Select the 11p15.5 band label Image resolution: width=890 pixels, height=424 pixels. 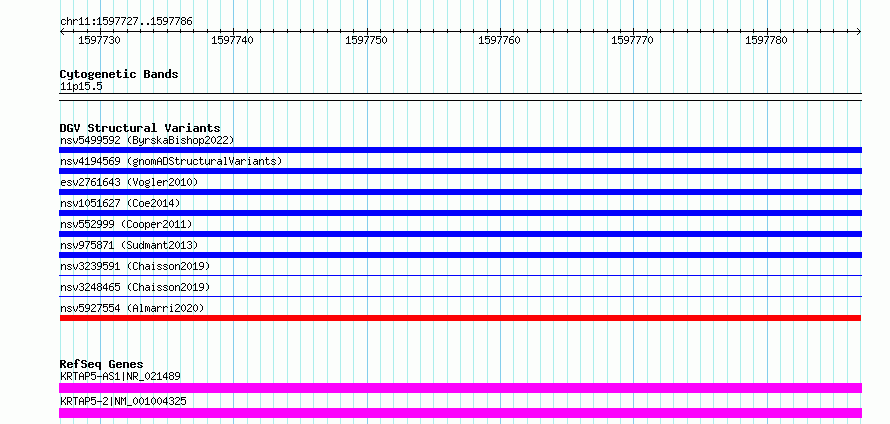coord(81,87)
